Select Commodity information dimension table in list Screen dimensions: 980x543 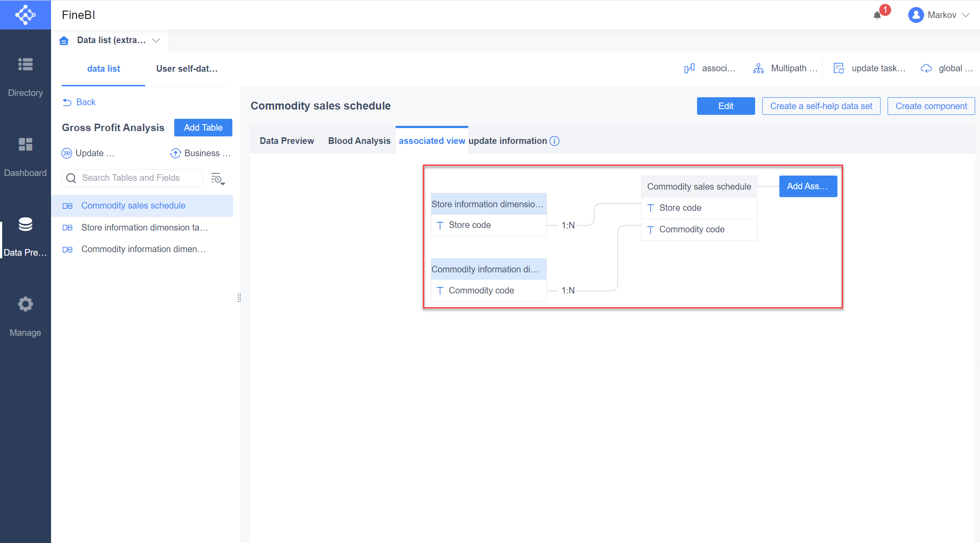point(142,249)
